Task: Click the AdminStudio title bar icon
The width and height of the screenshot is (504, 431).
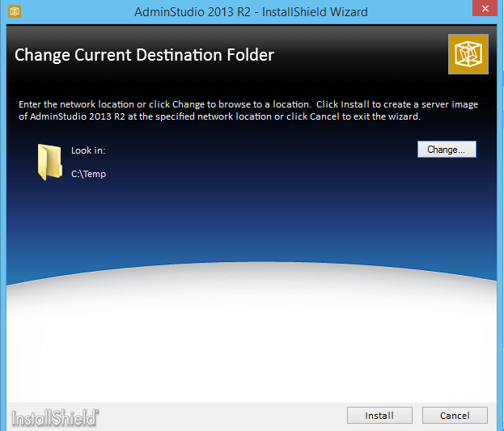Action: coord(15,11)
